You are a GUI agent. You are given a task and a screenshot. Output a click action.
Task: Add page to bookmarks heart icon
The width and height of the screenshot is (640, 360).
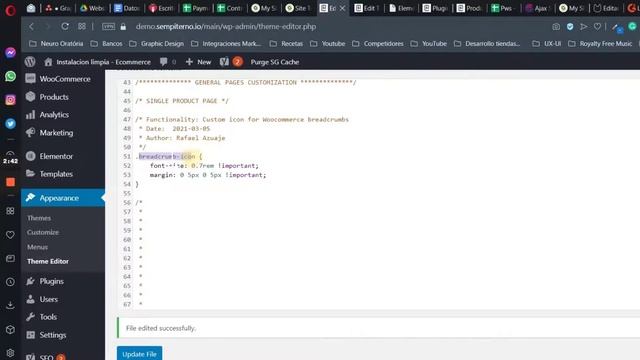tap(597, 27)
